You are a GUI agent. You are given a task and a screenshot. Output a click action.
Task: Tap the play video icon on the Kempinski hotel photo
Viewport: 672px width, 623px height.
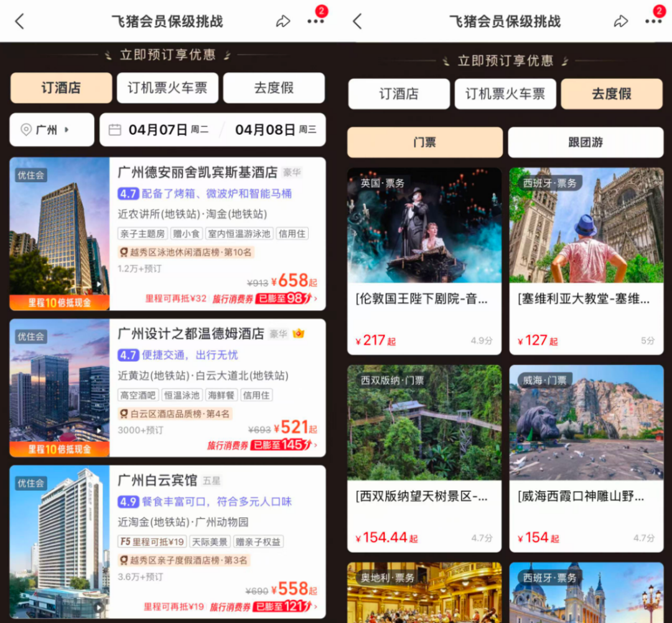tap(99, 284)
